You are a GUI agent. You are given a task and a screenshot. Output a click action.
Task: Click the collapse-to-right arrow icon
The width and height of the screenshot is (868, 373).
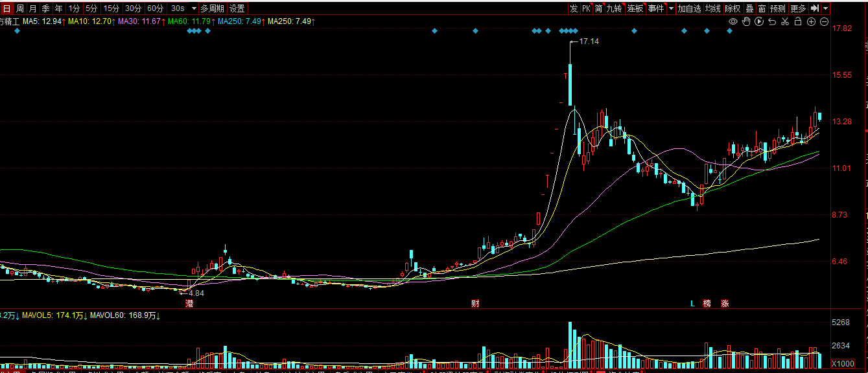(x=815, y=8)
